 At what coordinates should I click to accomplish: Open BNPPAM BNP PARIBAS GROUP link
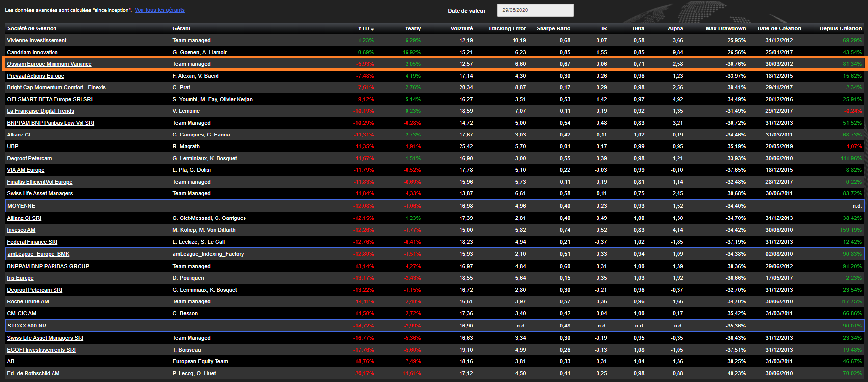point(48,266)
